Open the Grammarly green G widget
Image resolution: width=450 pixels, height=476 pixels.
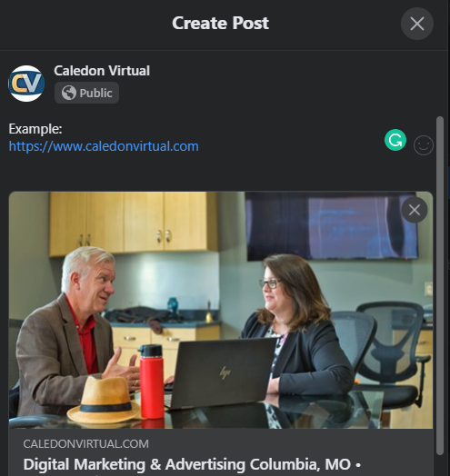(395, 140)
